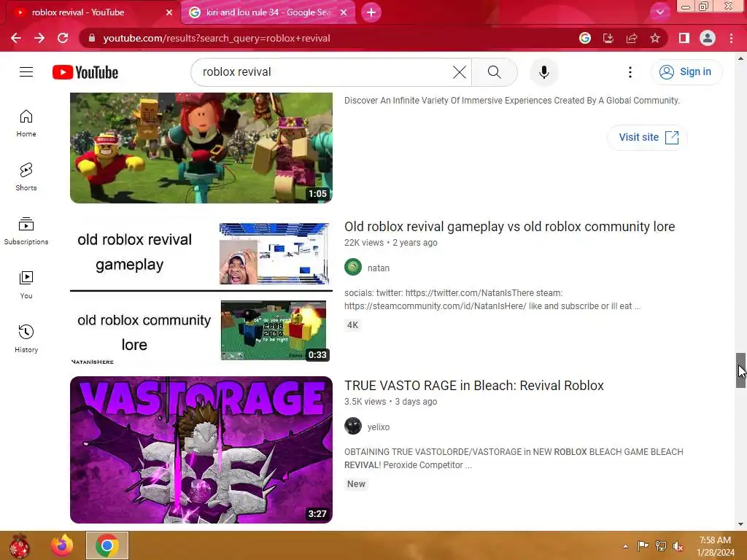The width and height of the screenshot is (747, 560).
Task: Open the YouTube hamburger guide menu
Action: coord(26,72)
